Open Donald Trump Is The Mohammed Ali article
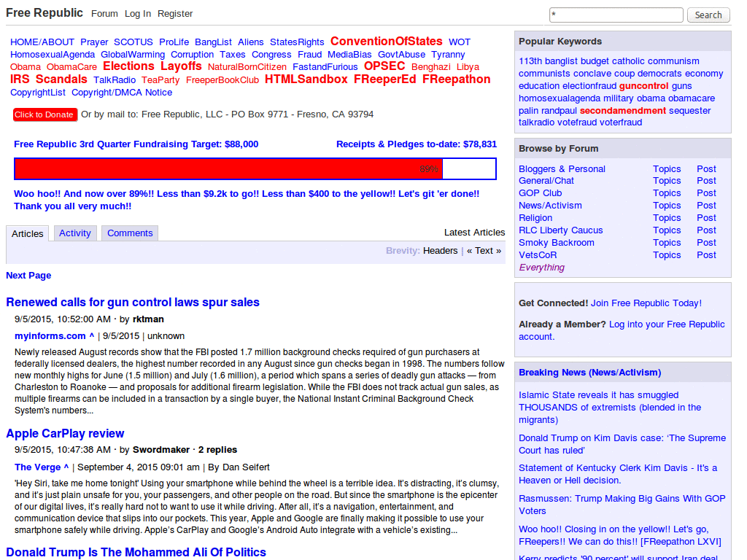Viewport: 747px width, 560px height. [x=136, y=552]
